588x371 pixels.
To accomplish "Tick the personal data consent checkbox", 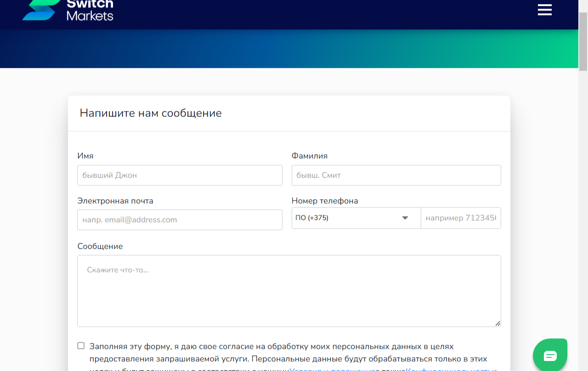I will point(81,346).
